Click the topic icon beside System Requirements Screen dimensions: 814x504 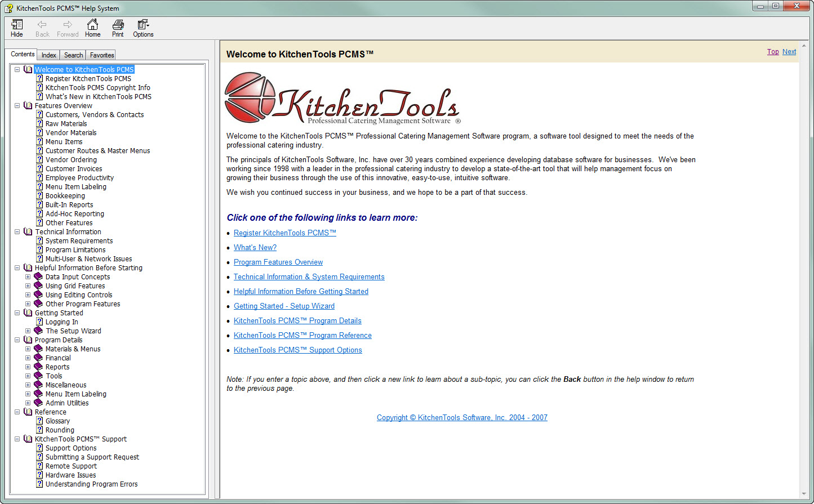40,240
